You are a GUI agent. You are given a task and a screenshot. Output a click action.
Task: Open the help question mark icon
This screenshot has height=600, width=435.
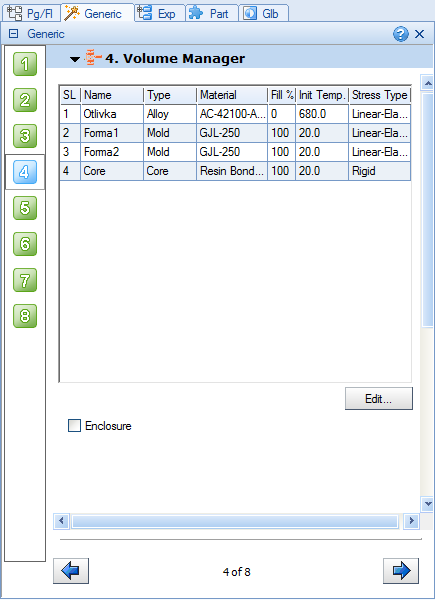401,34
